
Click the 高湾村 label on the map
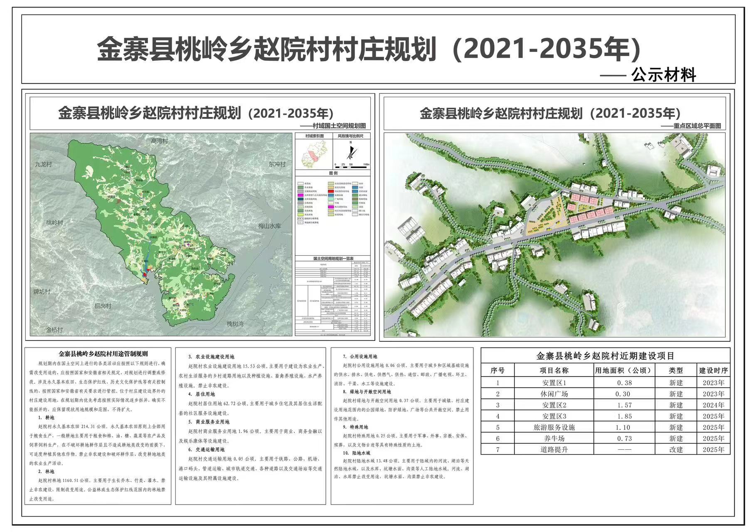pyautogui.click(x=159, y=141)
